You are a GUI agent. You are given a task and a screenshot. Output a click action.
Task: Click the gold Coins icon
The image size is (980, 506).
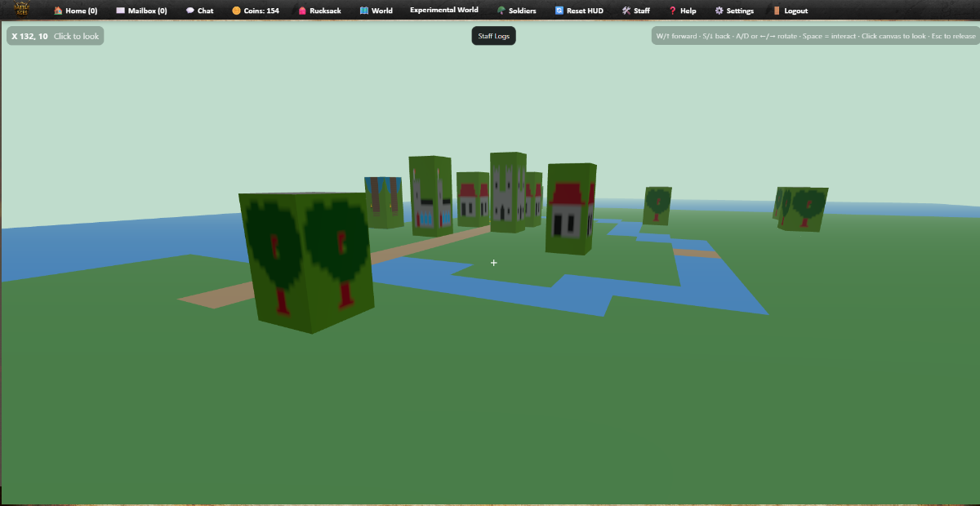pos(236,11)
